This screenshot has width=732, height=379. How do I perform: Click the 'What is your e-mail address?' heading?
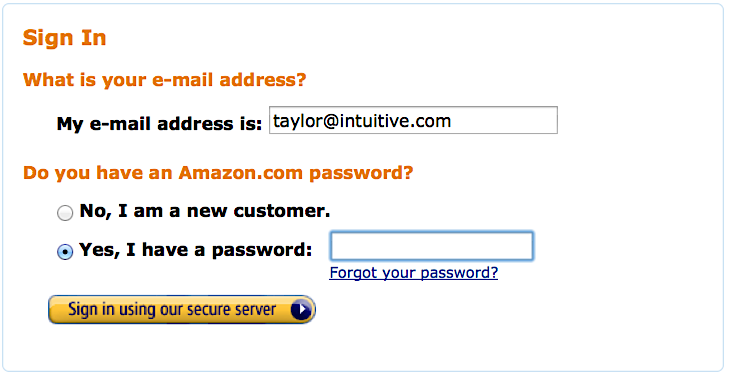pos(164,80)
